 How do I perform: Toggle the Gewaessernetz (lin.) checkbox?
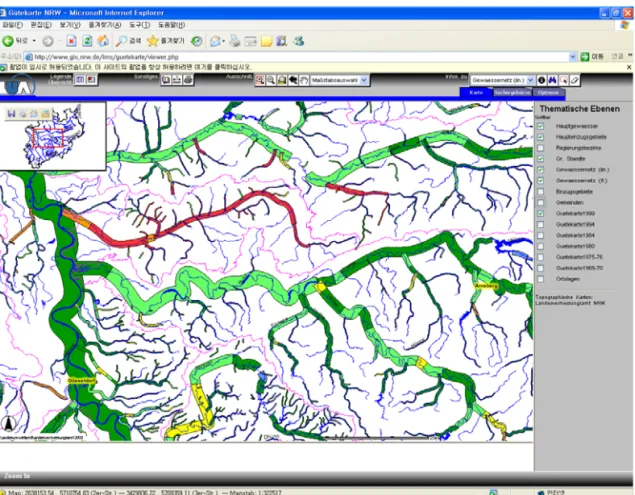pos(540,170)
